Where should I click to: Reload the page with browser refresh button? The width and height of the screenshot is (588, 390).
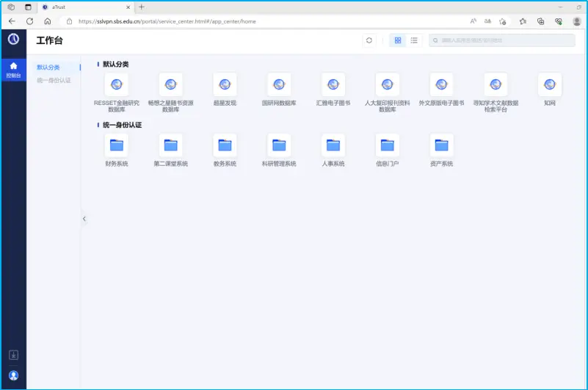pyautogui.click(x=29, y=21)
